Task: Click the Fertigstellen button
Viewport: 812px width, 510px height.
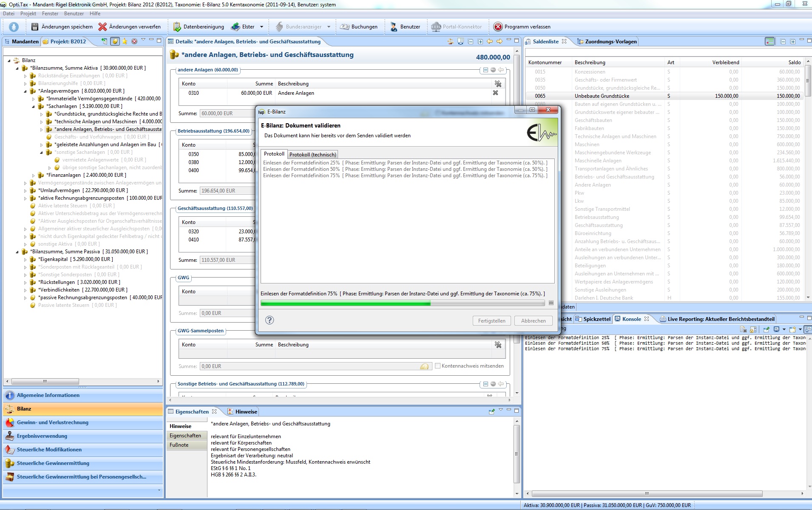Action: click(491, 321)
